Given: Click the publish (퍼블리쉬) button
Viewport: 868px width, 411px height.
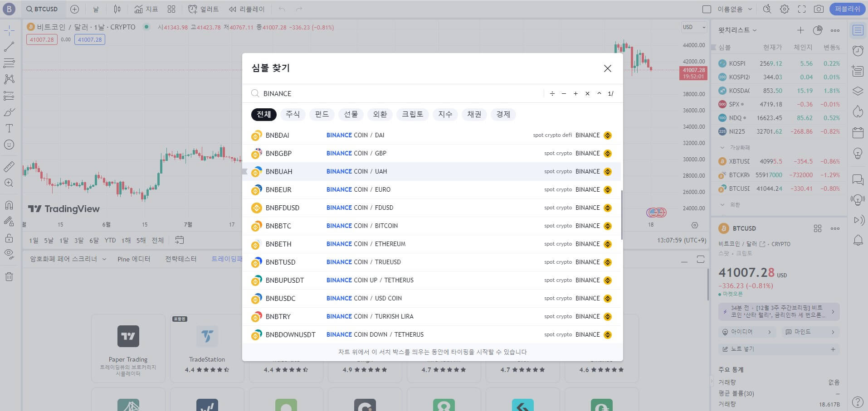Looking at the screenshot, I should point(848,9).
